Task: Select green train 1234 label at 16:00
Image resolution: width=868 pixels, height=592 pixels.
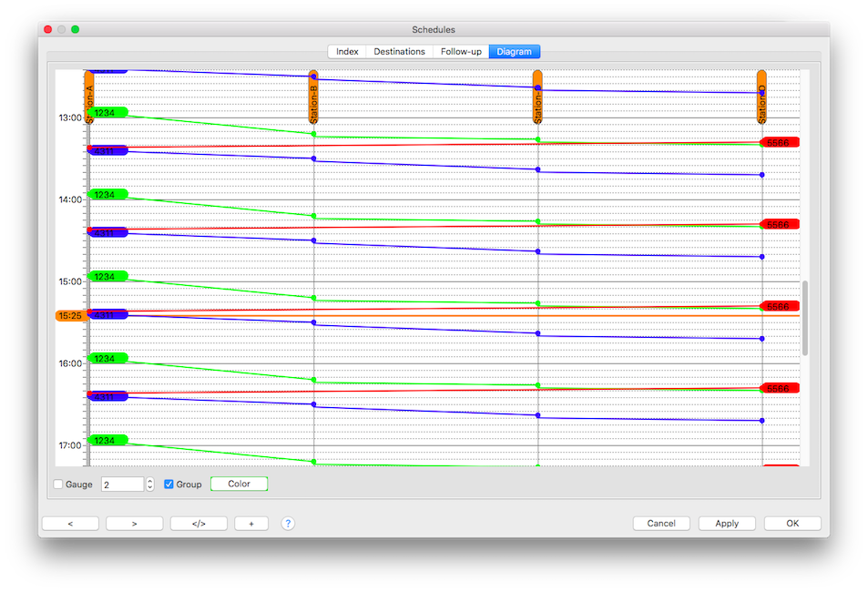Action: 107,358
